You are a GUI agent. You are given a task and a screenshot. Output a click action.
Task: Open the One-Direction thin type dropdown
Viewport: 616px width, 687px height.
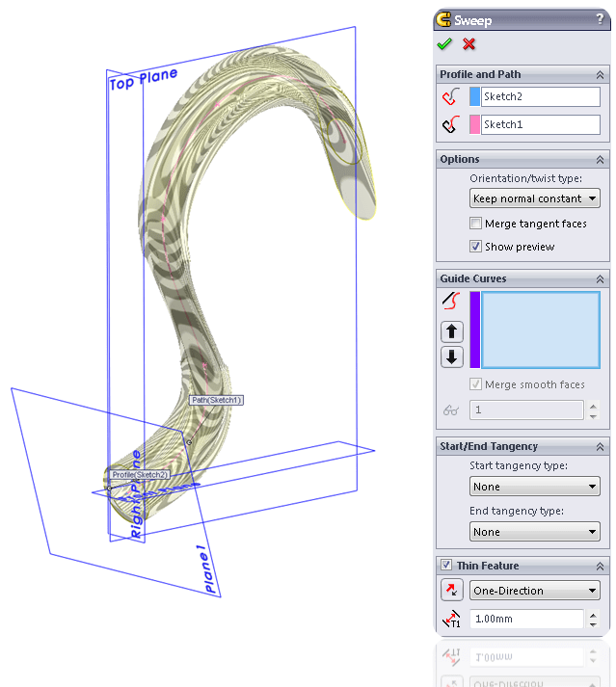pos(534,591)
